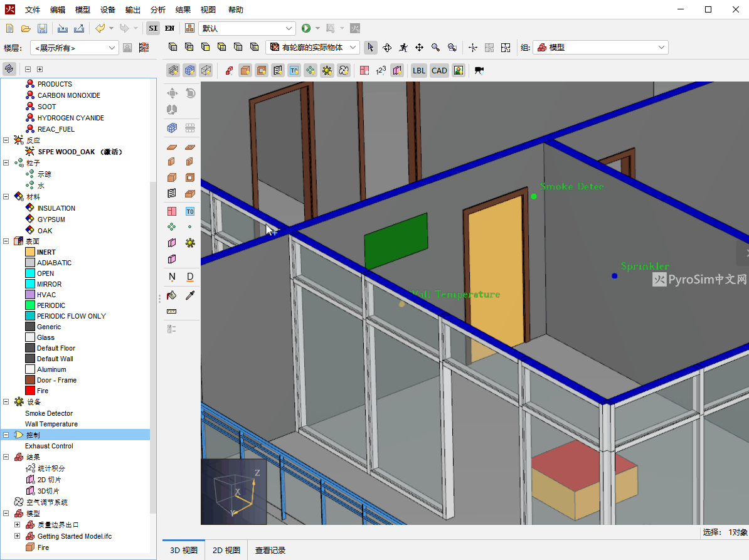This screenshot has width=749, height=560.
Task: Select the measure ruler tool
Action: pyautogui.click(x=172, y=312)
